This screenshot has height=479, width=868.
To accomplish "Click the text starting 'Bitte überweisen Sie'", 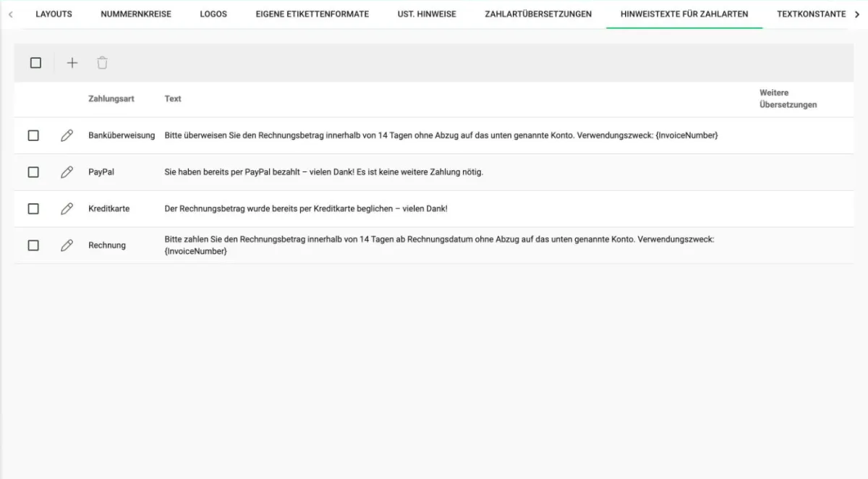I will (x=441, y=135).
